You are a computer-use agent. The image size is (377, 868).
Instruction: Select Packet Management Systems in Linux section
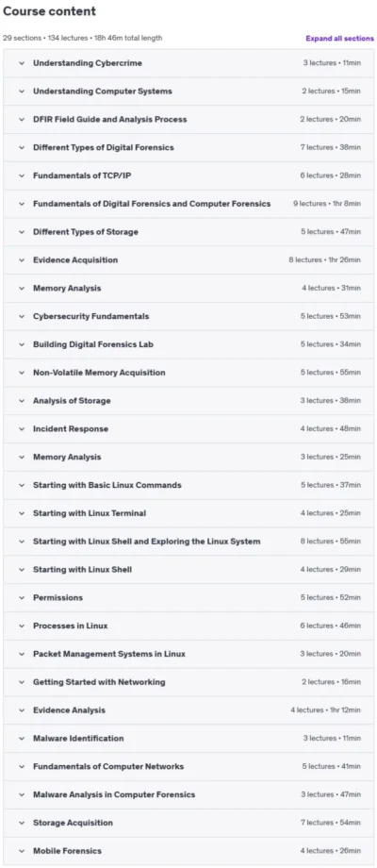188,654
